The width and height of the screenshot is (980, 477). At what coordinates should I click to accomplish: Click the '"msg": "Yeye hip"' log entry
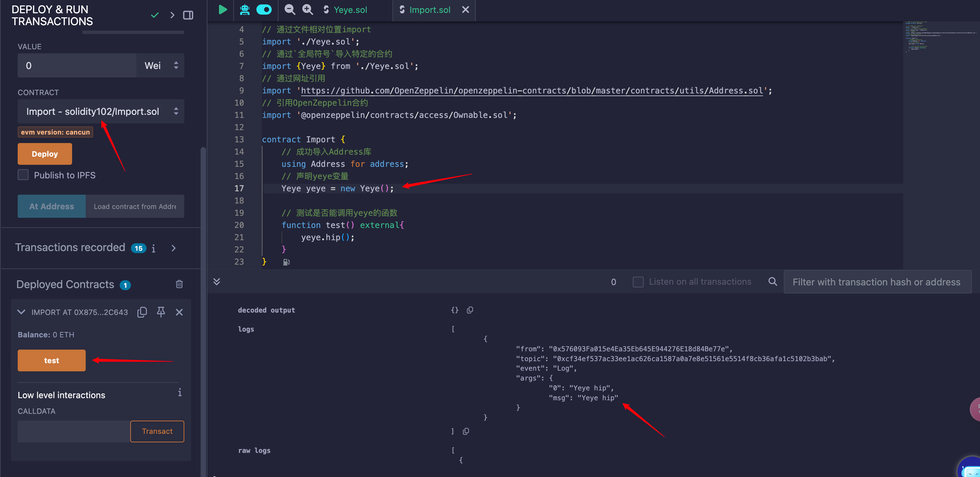point(584,397)
